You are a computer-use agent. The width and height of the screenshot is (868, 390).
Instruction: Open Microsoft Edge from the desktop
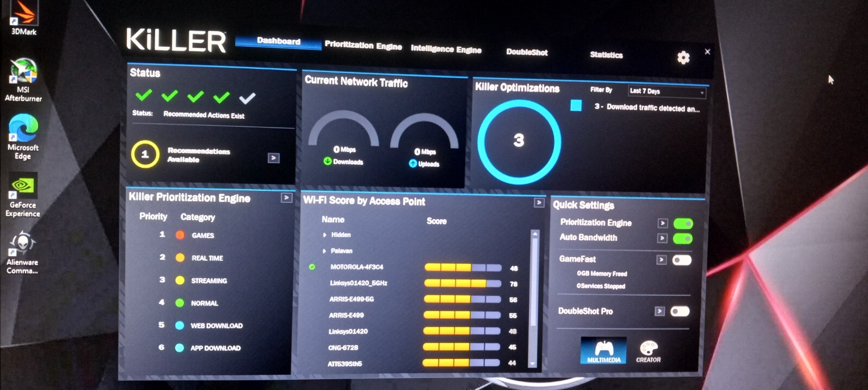[x=23, y=137]
